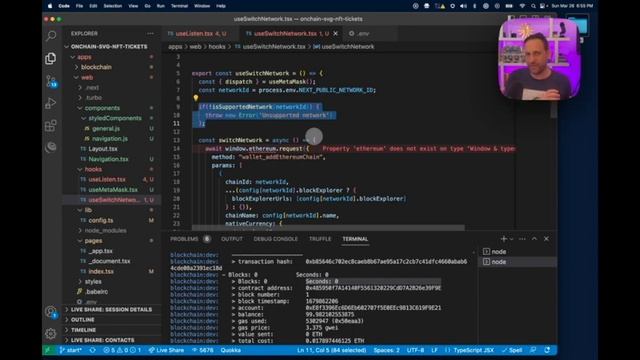Click the start* git branch indicator
This screenshot has height=360, width=640.
(71, 350)
